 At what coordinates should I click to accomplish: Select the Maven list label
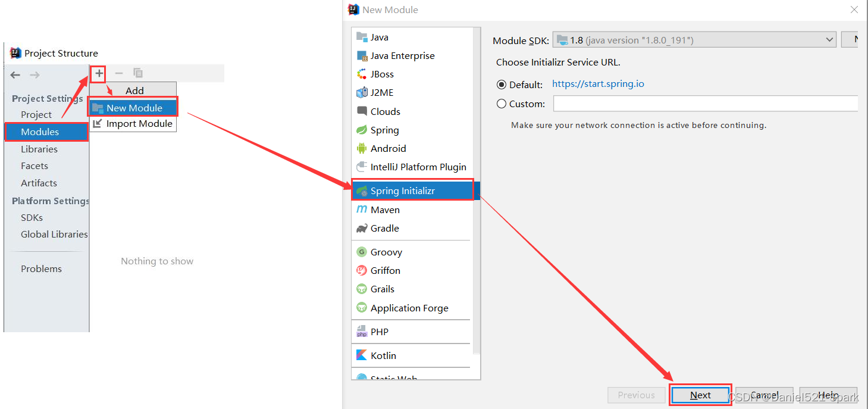385,210
